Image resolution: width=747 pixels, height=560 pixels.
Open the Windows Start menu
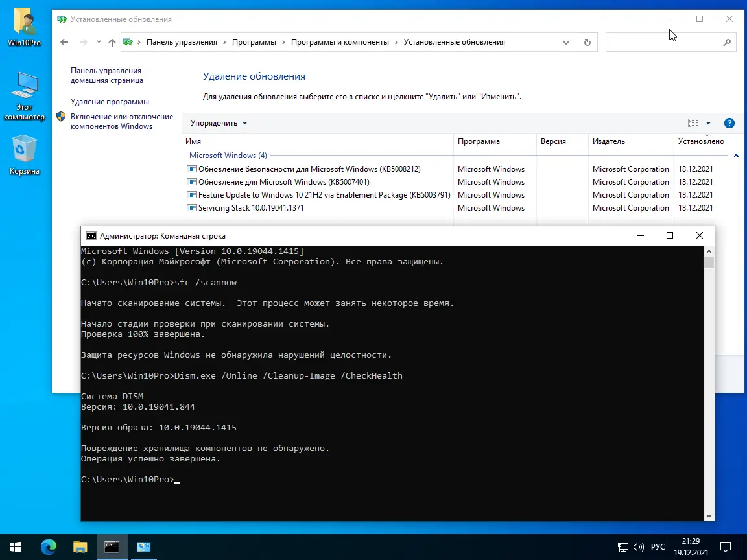point(16,547)
